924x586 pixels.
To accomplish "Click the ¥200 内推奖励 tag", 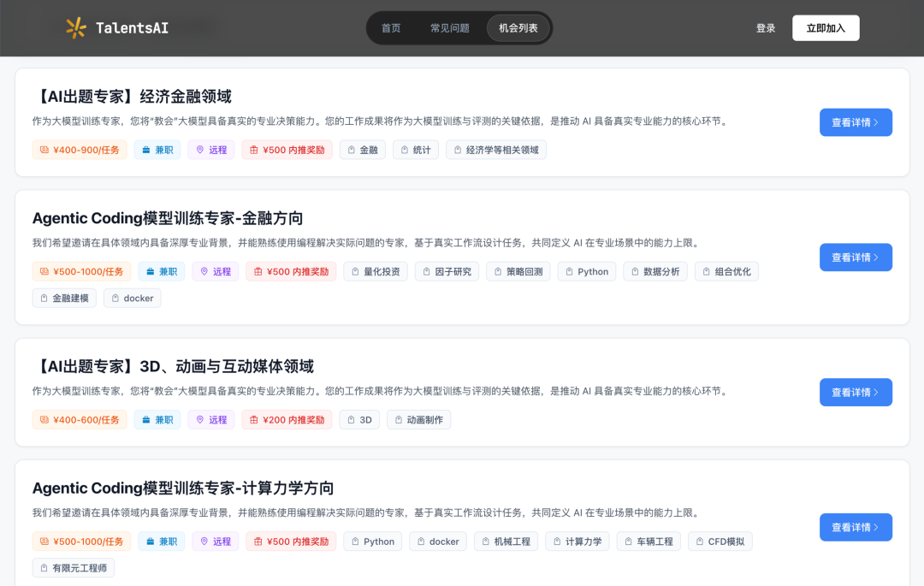I will tap(287, 419).
